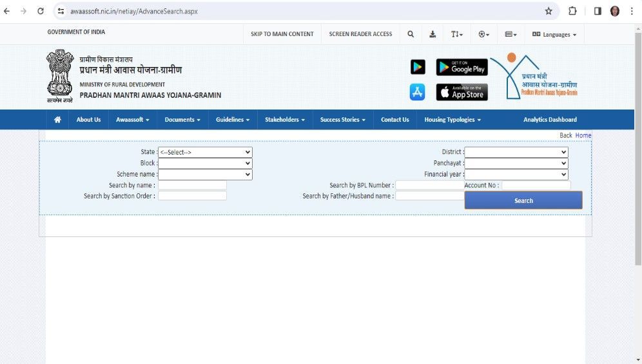Screen dimensions: 642x364
Task: Reload the page using the refresh icon
Action: click(41, 11)
